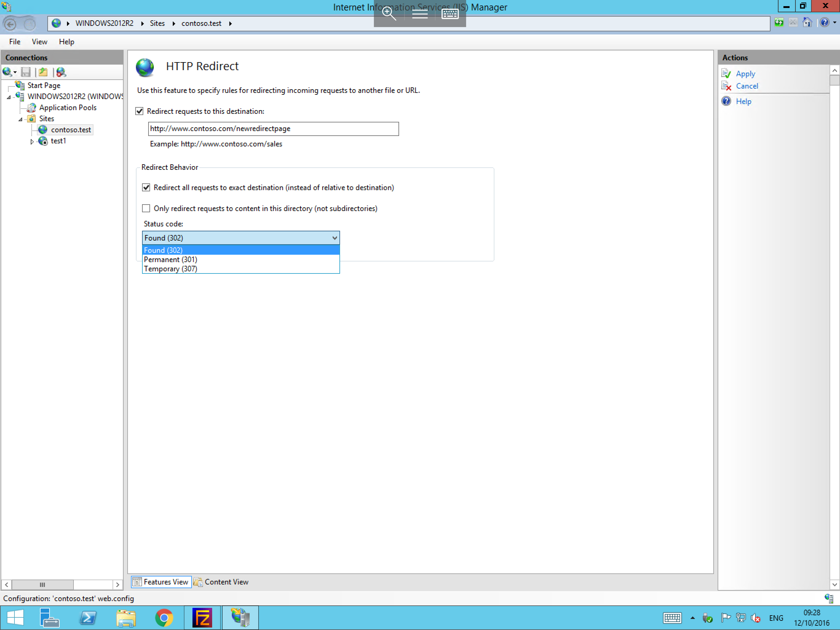840x630 pixels.
Task: Click Connections pane horizontal scrollbar thumb
Action: pos(42,584)
